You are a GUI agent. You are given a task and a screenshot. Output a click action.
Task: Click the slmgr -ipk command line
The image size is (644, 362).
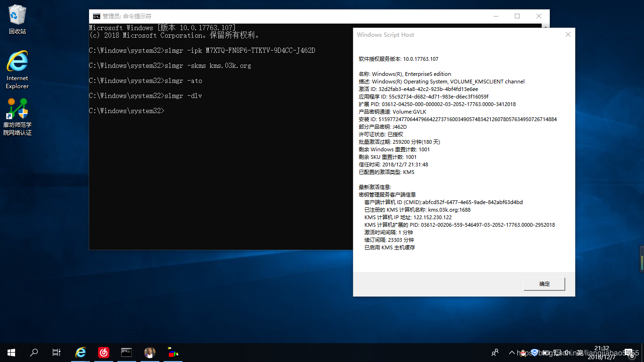click(x=202, y=50)
